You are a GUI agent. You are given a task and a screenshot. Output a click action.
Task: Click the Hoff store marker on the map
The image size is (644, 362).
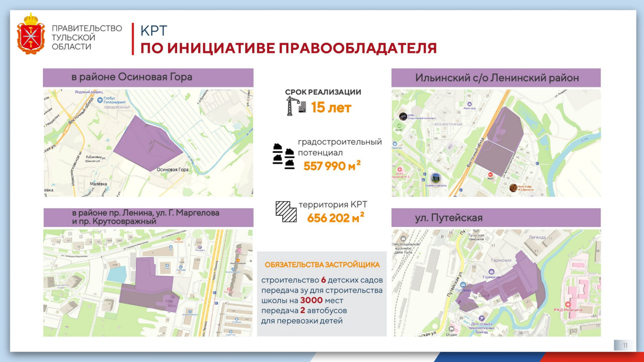point(490,175)
